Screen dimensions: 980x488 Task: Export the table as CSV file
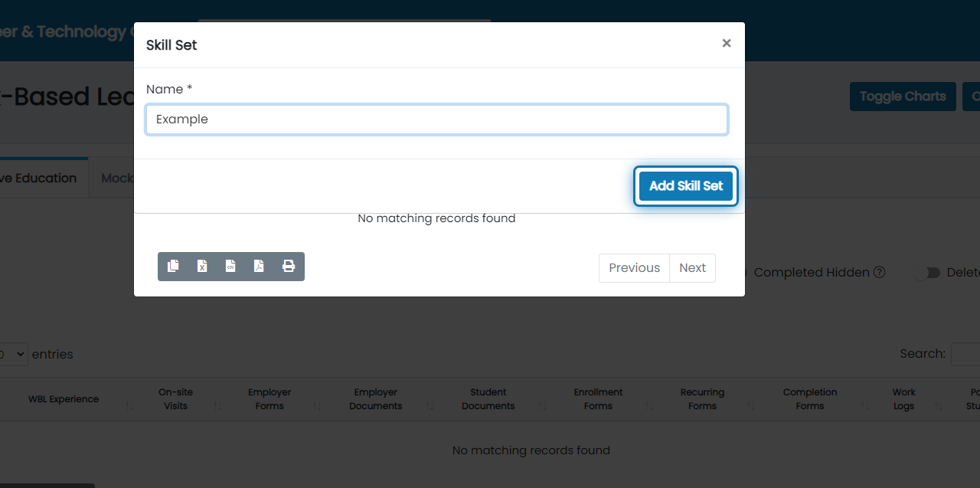230,266
